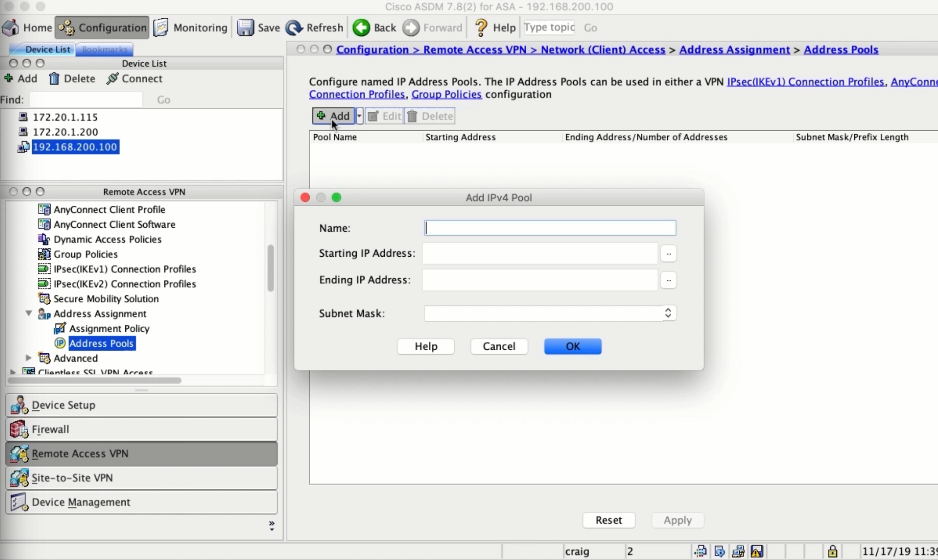938x560 pixels.
Task: Click OK in Add IPv4 Pool dialog
Action: [573, 346]
